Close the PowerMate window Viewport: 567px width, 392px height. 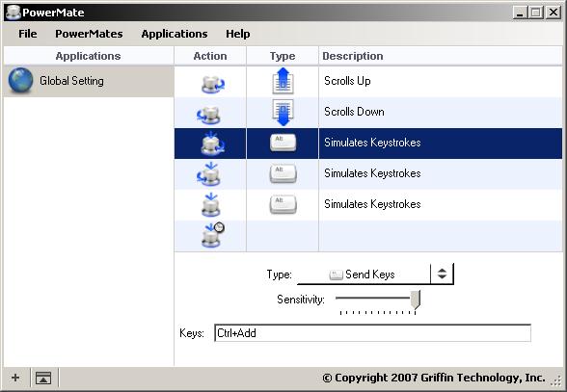(553, 13)
